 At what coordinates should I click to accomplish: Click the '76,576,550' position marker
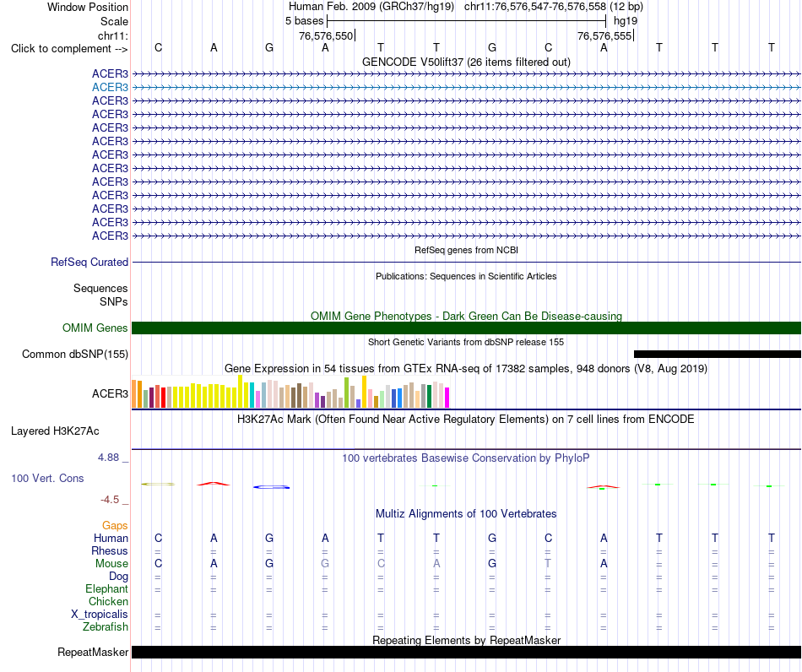tap(326, 35)
